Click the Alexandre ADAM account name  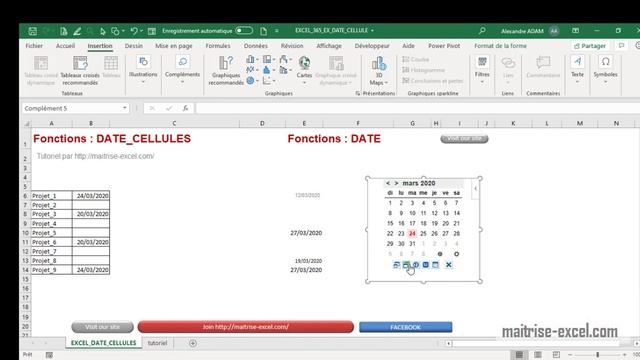pyautogui.click(x=522, y=31)
